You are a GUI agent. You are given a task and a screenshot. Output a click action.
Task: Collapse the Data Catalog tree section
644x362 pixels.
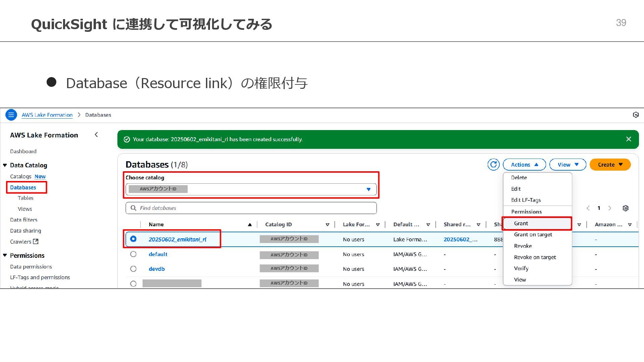[5, 165]
